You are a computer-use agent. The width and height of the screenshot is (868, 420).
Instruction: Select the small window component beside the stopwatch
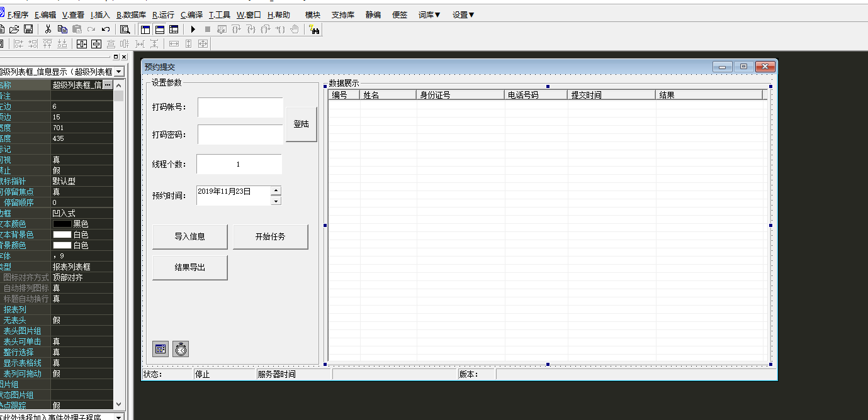(161, 349)
